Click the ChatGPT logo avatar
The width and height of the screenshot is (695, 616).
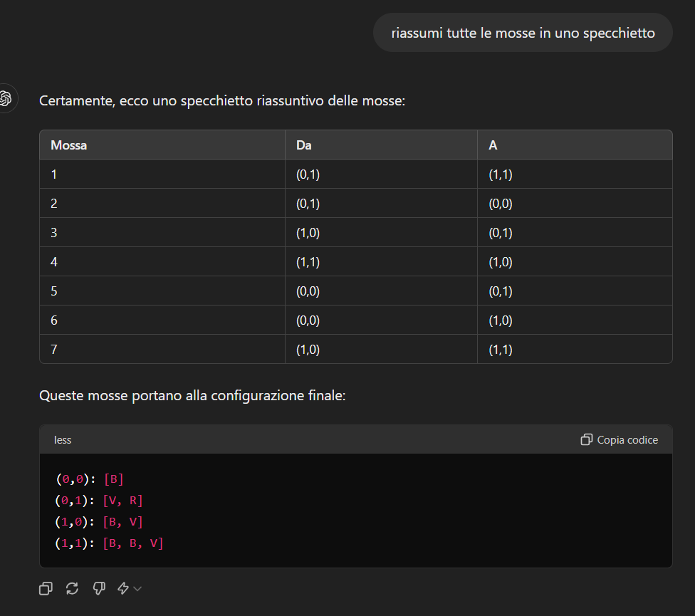pyautogui.click(x=7, y=99)
